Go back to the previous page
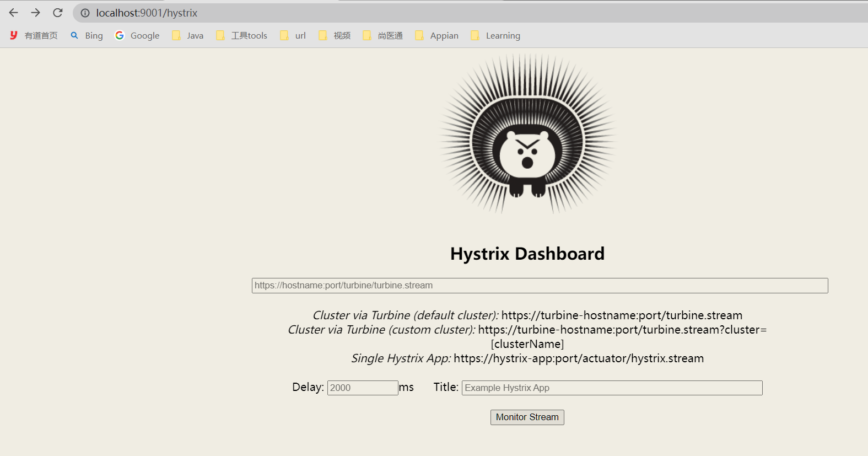Screen dimensions: 868x456 point(14,13)
